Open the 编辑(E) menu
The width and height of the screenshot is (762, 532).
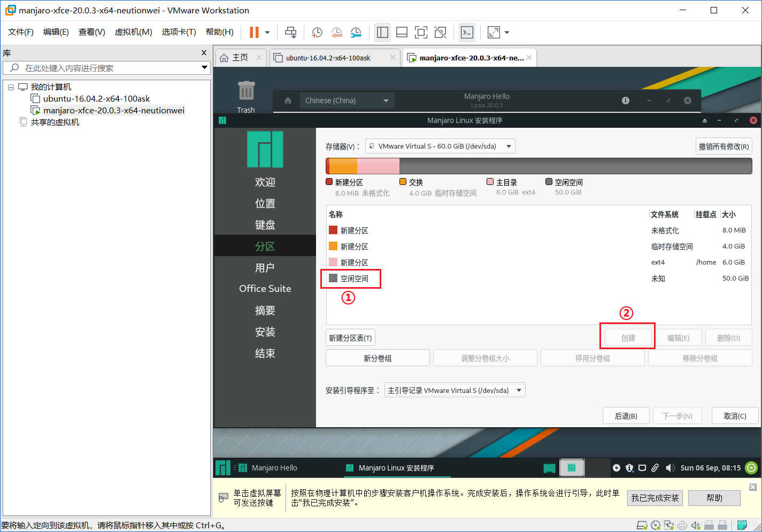click(x=56, y=32)
